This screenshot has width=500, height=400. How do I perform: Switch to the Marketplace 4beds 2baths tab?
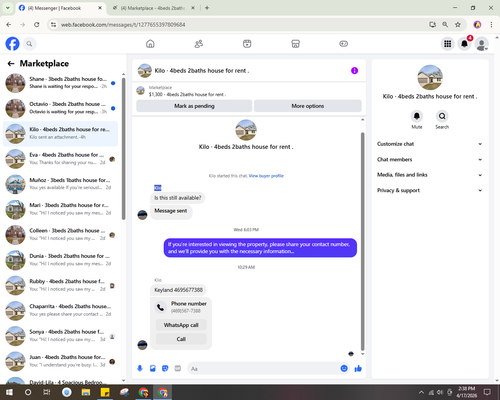[153, 8]
